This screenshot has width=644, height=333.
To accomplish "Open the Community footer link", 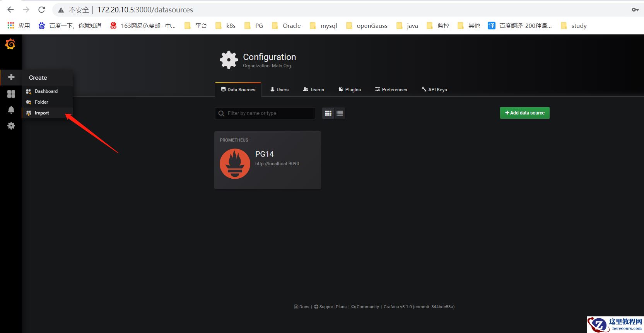I will pos(365,307).
